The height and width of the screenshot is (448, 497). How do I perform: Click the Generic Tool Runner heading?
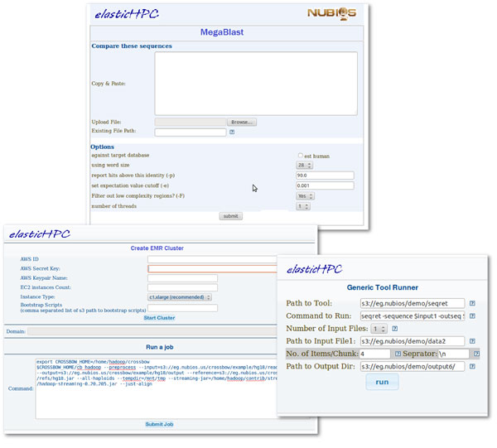tap(382, 287)
